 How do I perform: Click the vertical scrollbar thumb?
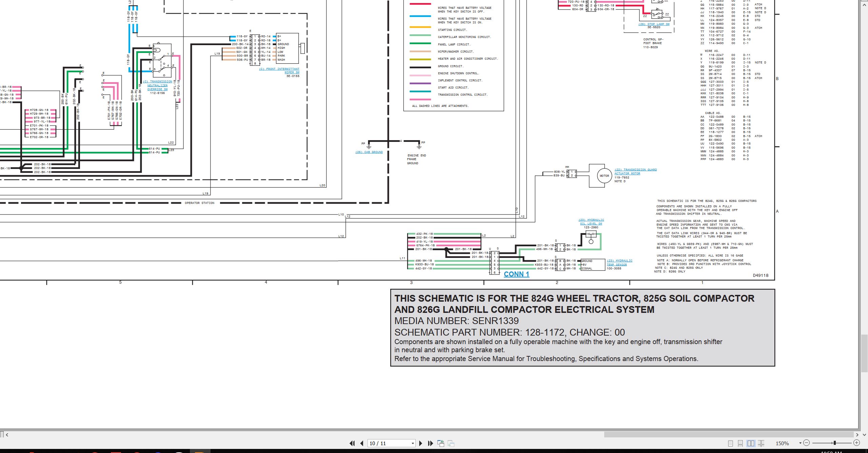point(864,353)
